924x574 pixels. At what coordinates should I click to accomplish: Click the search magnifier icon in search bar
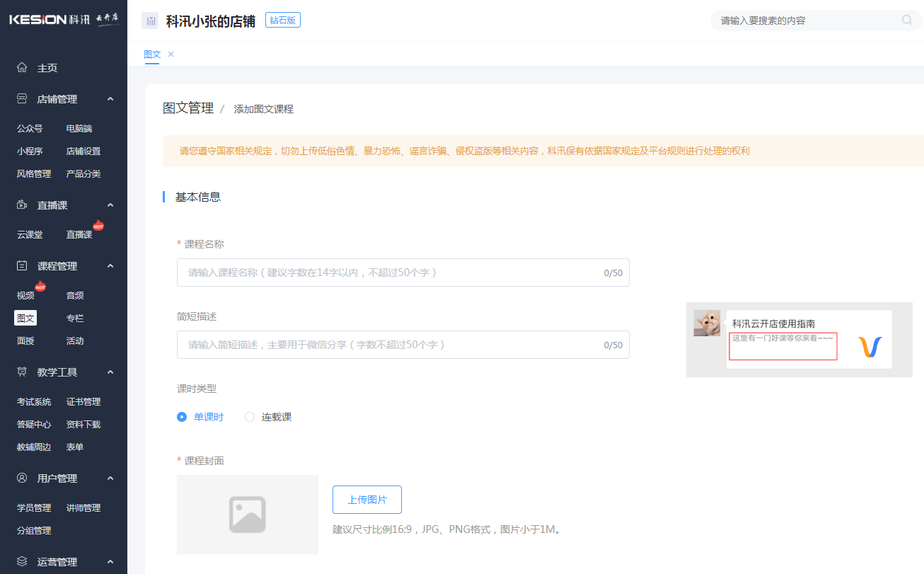pyautogui.click(x=906, y=21)
